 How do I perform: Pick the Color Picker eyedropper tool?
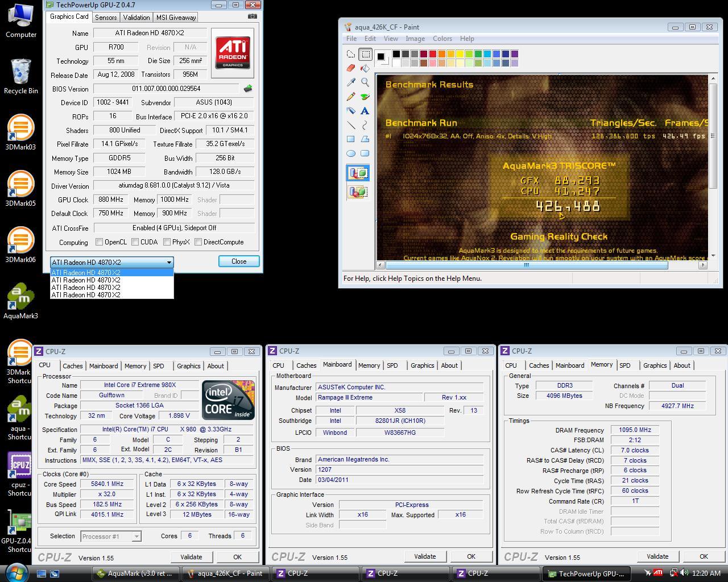pos(351,82)
